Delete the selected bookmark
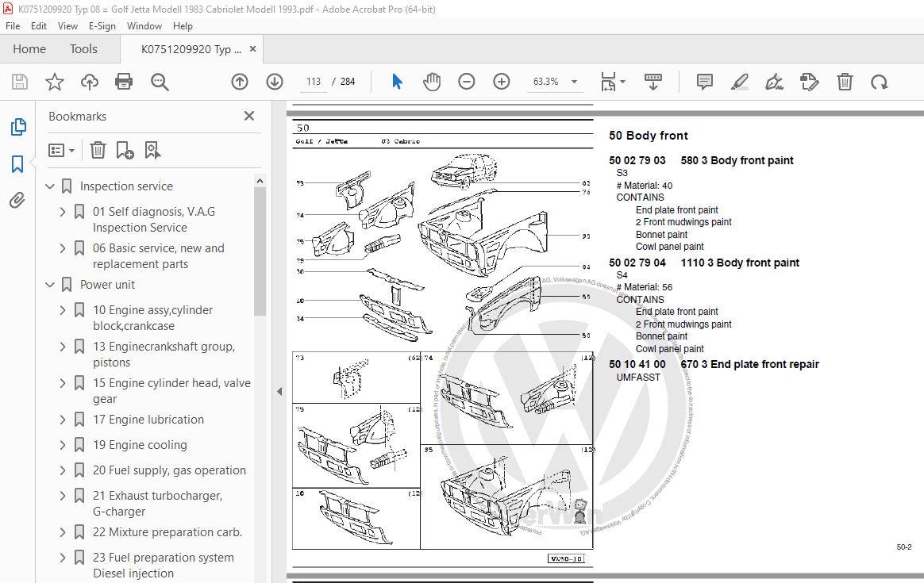Viewport: 924px width, 583px height. (97, 150)
